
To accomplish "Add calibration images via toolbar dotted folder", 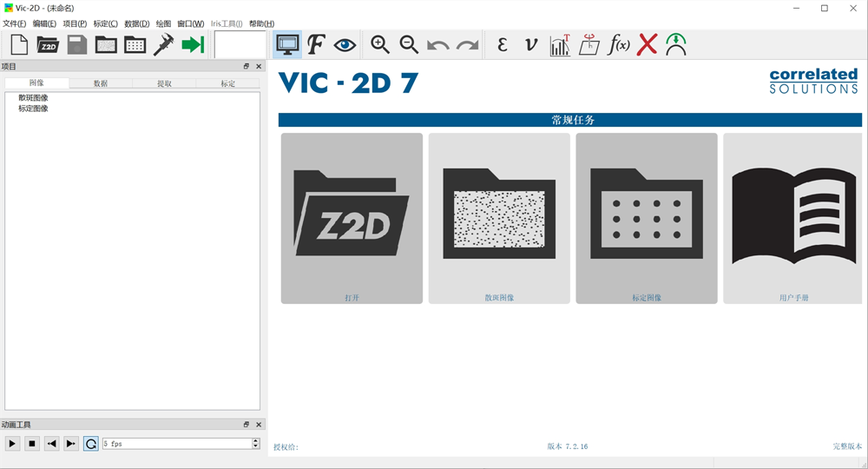I will click(135, 45).
